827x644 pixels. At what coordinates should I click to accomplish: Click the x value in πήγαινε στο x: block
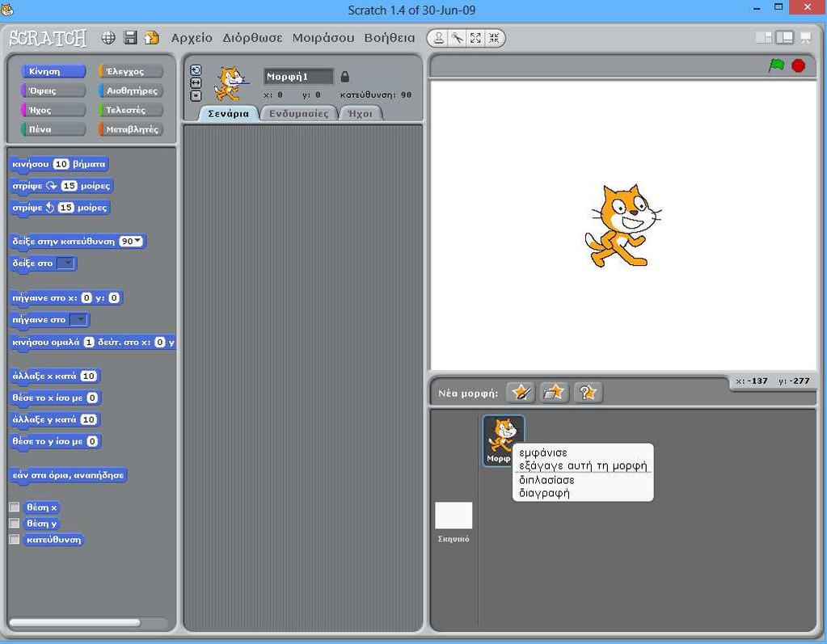[x=87, y=297]
